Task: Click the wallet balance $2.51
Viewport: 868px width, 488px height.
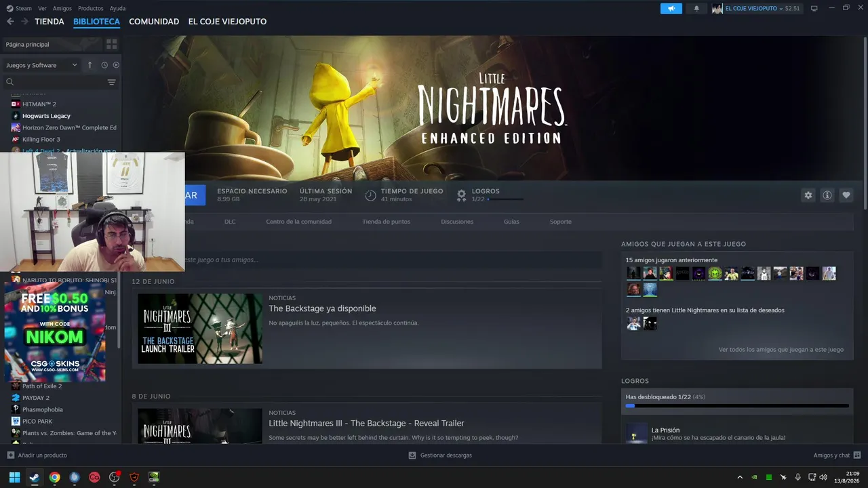Action: [x=792, y=8]
